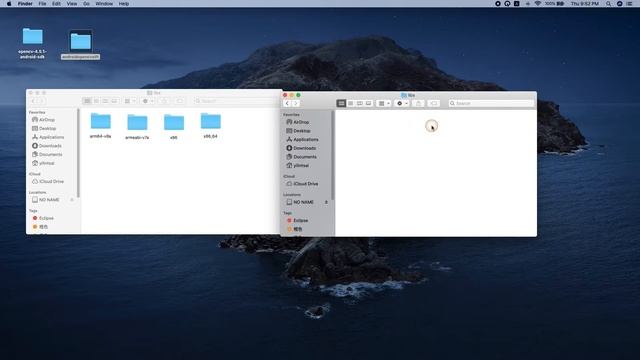Image resolution: width=640 pixels, height=360 pixels.
Task: Switch front window to column view
Action: coord(359,103)
